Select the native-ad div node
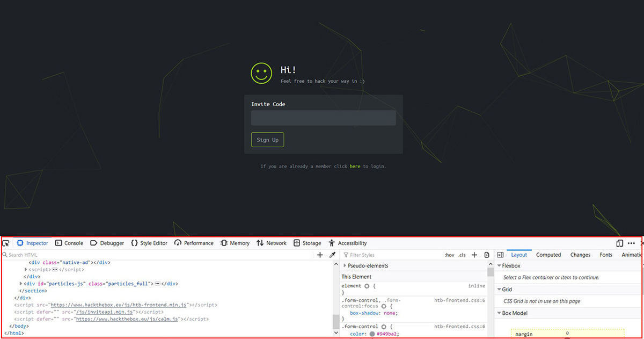This screenshot has width=644, height=339. tap(69, 263)
